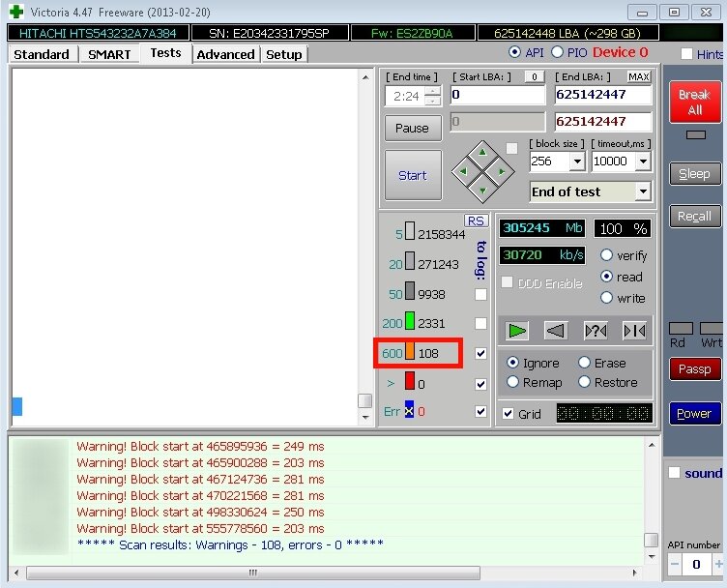
Task: Click the MAX button for End LBA
Action: [638, 76]
